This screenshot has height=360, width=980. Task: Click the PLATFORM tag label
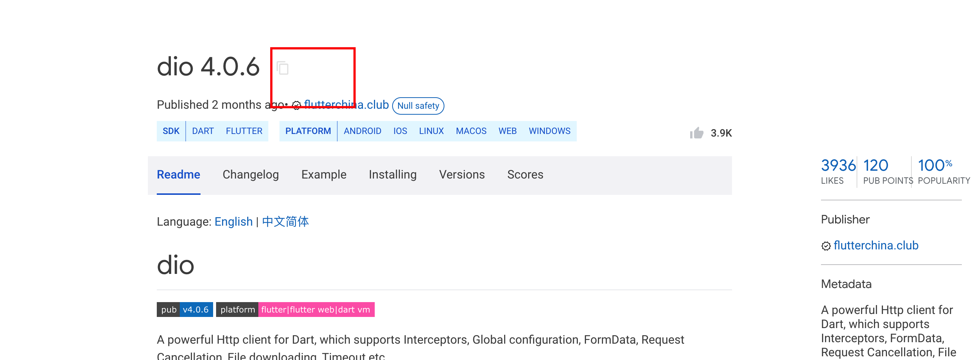(308, 131)
